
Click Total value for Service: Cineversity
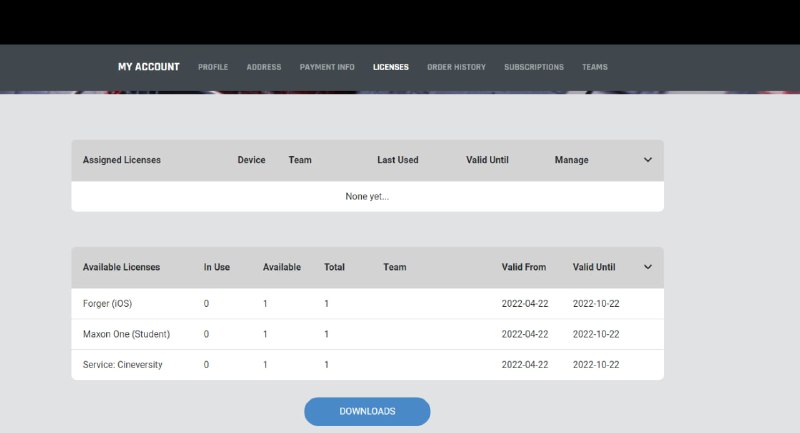click(x=326, y=365)
